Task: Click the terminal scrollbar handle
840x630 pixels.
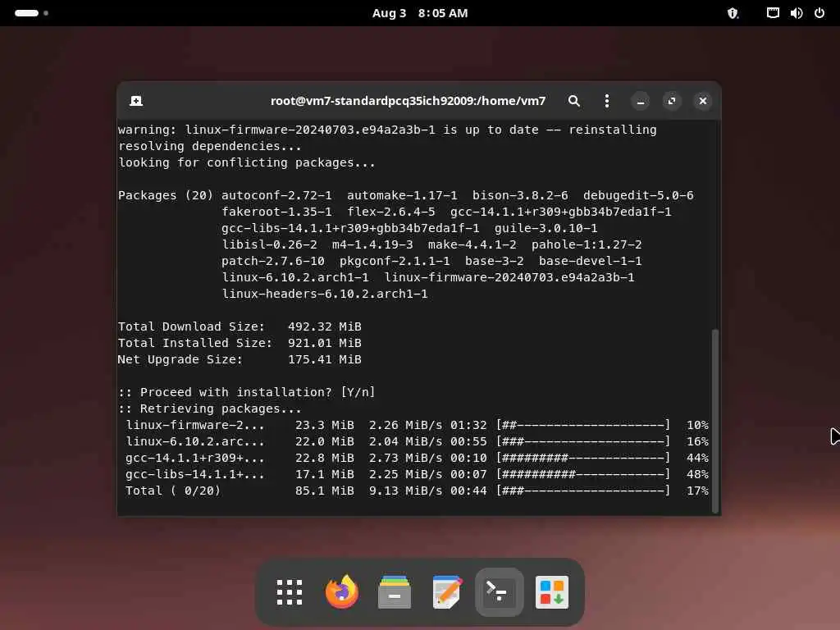Action: (714, 421)
